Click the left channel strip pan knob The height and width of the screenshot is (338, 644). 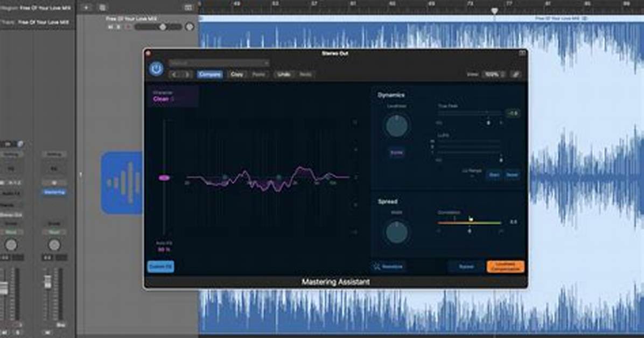coord(11,245)
